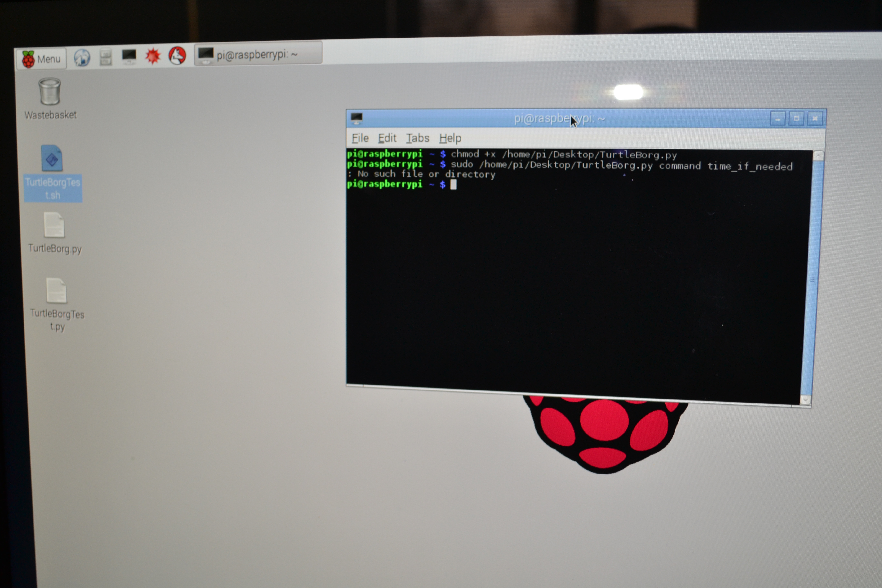Open the terminal Edit menu
This screenshot has height=588, width=882.
(x=387, y=138)
